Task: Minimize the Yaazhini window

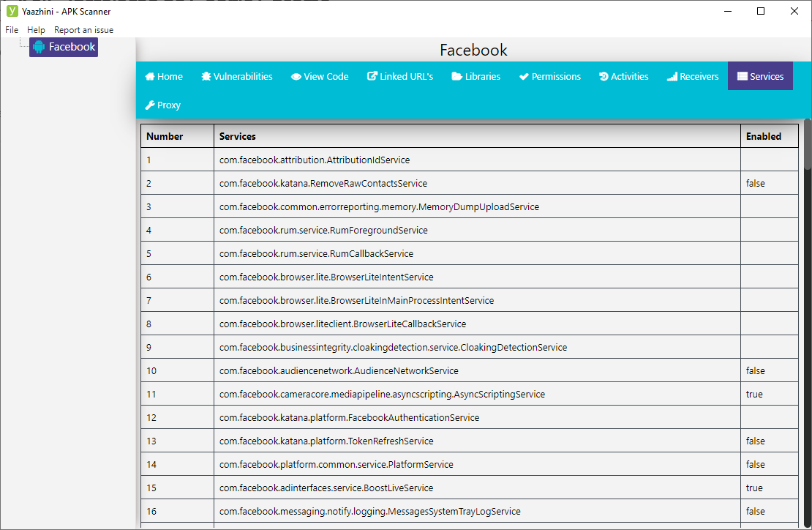Action: [x=728, y=11]
